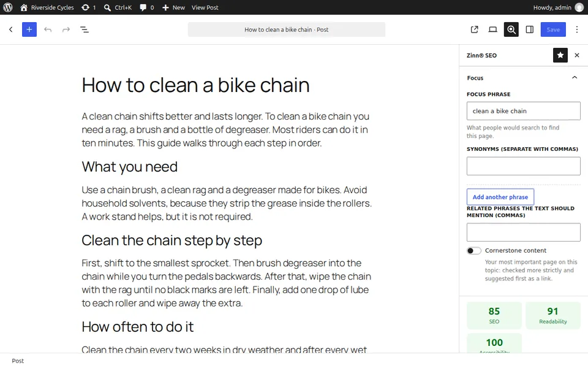Go back using the left chevron
This screenshot has width=588, height=368.
pyautogui.click(x=11, y=29)
